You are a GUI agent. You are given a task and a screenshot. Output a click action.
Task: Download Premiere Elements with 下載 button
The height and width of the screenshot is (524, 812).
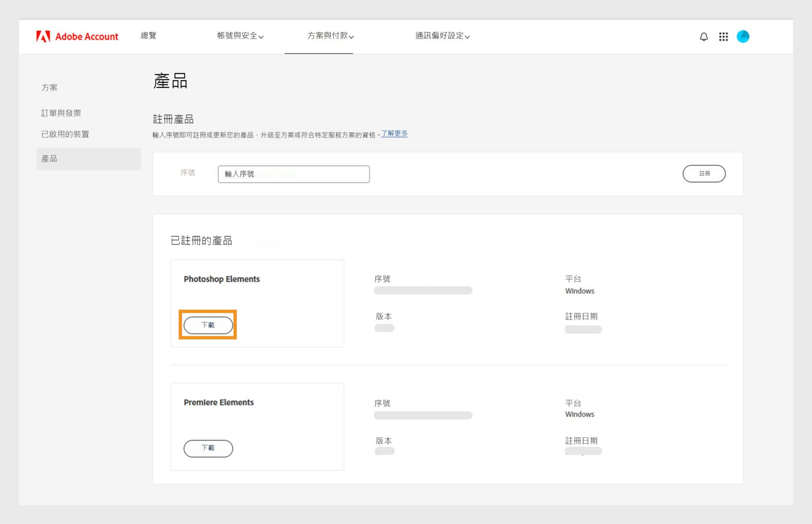point(208,448)
